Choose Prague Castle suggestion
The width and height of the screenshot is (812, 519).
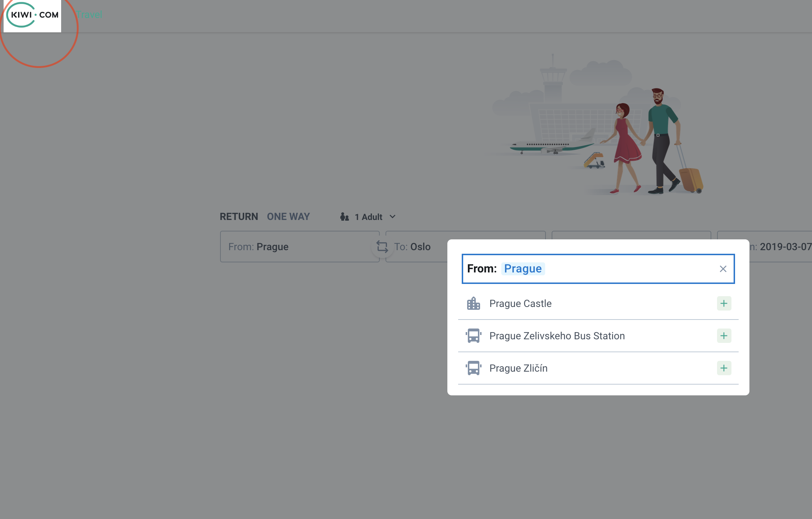(520, 303)
